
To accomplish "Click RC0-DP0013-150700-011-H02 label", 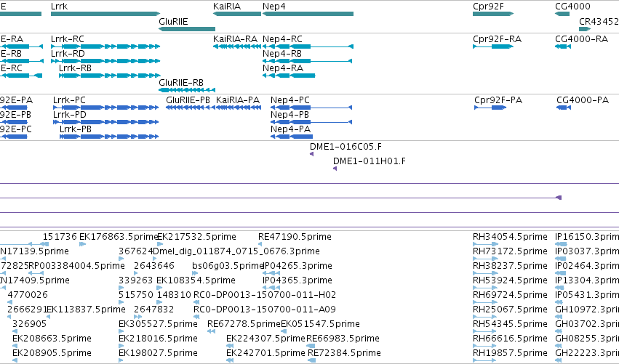I will point(265,295).
